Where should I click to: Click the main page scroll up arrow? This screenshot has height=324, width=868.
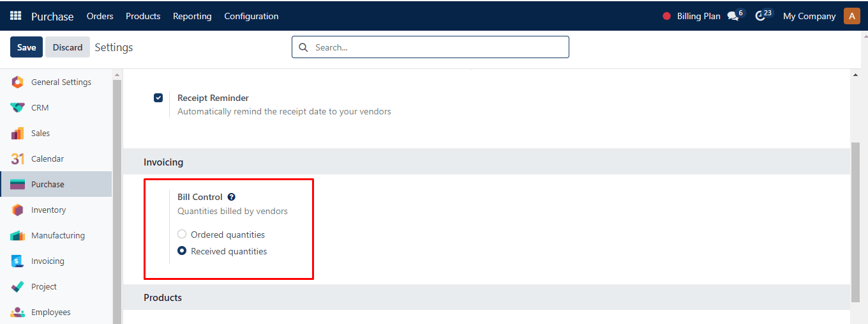click(855, 75)
